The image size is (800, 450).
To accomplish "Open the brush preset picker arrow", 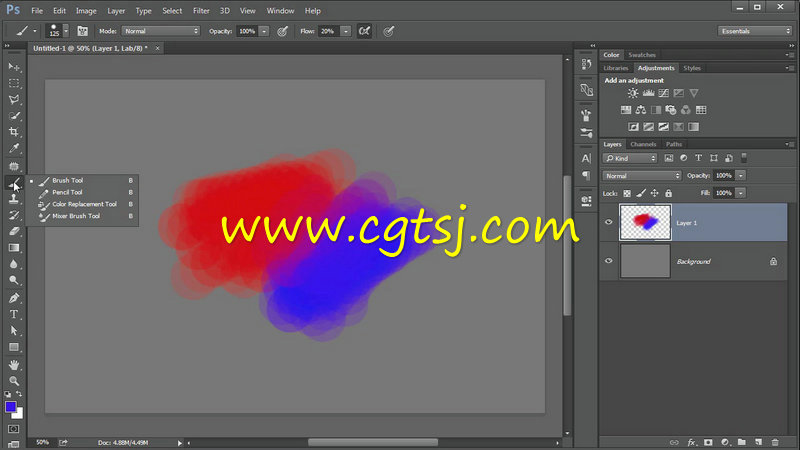I will point(66,31).
